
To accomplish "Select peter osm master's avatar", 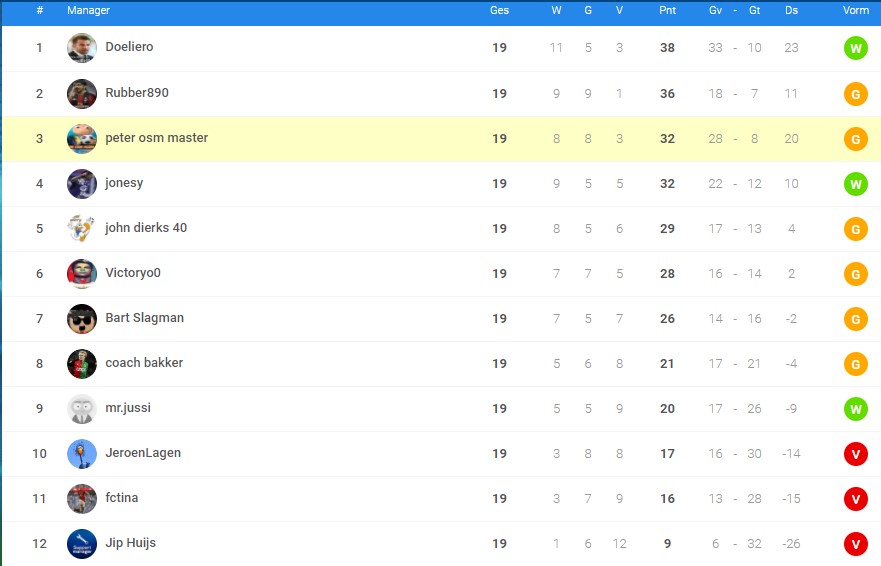I will tap(81, 138).
